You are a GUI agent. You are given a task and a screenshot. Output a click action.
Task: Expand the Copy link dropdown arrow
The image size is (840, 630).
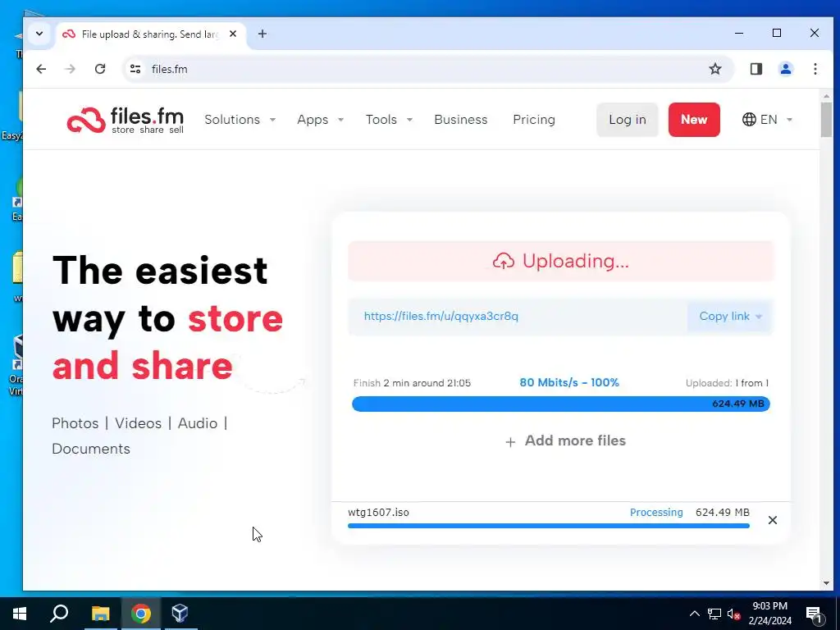pyautogui.click(x=759, y=317)
